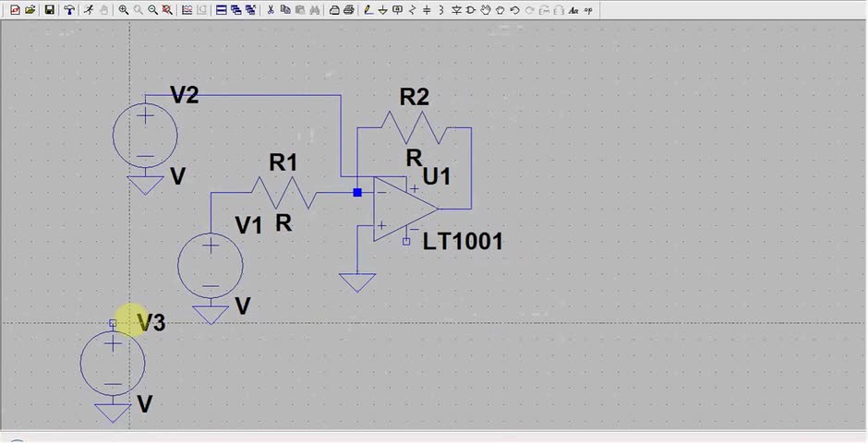Click the V value text beside V3
The image size is (868, 443).
(x=144, y=404)
